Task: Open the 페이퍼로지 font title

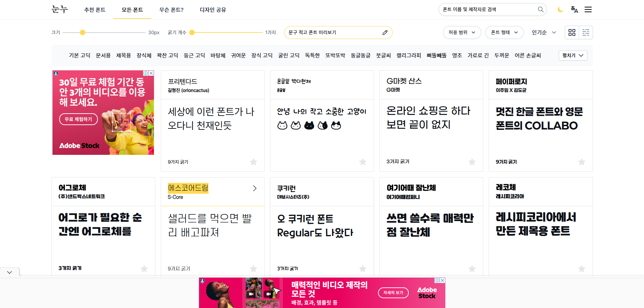Action: (511, 81)
